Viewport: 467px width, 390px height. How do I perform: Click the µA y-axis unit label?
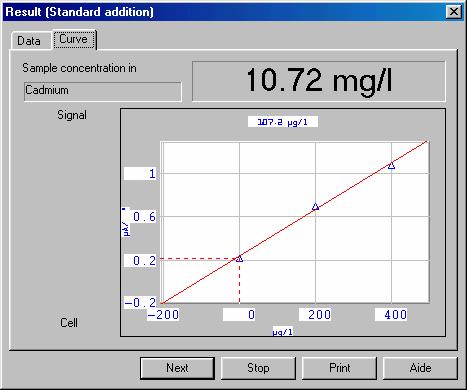[x=126, y=222]
